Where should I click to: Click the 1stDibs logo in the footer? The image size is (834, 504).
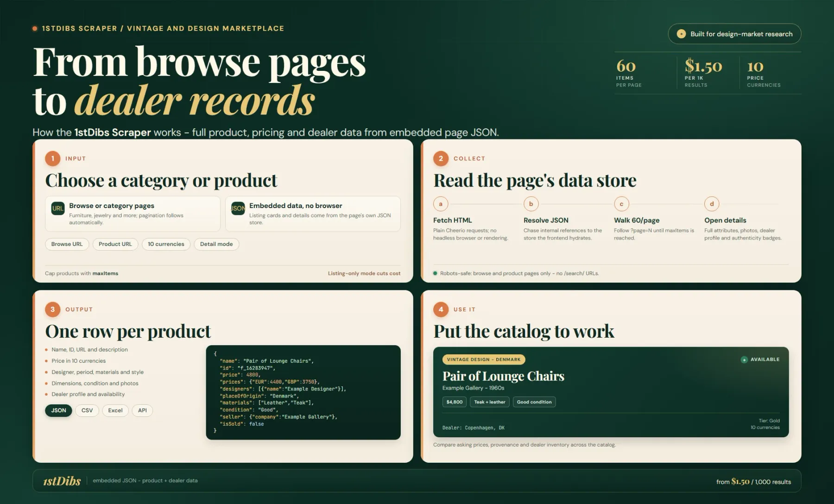(62, 481)
